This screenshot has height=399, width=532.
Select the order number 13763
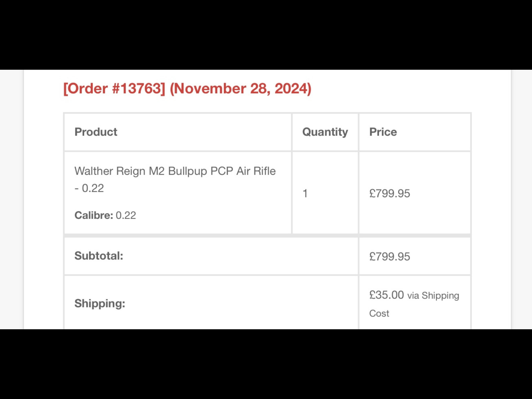(141, 89)
